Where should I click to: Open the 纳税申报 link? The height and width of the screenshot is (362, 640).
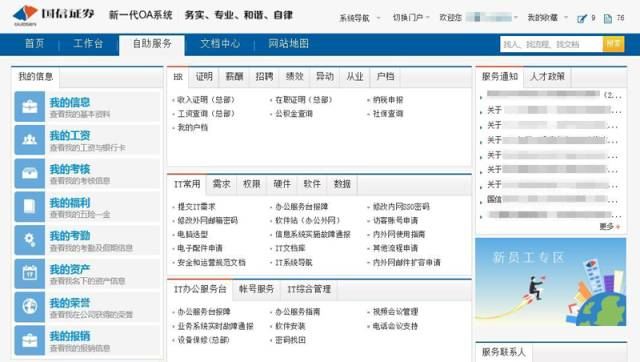pos(388,100)
